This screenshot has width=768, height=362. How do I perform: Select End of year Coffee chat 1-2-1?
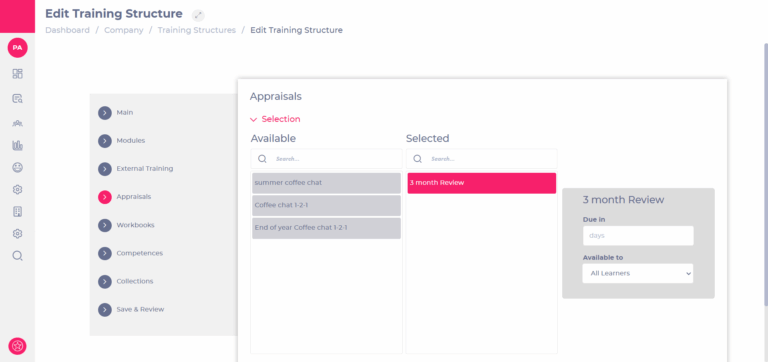coord(326,228)
